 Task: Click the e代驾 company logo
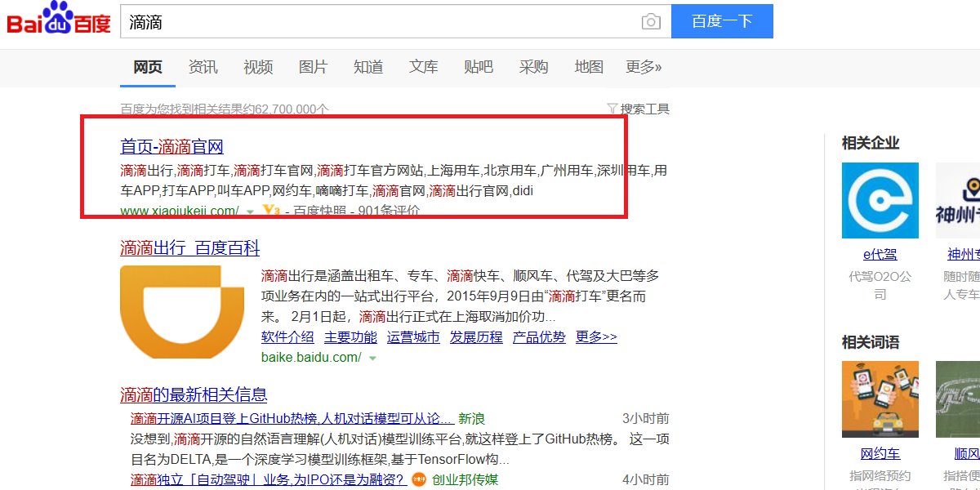click(880, 200)
